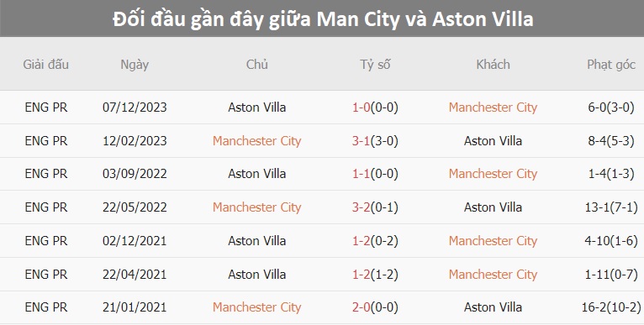644x325 pixels.
Task: Open the 1-0(0-0) score on 07/12/2023
Action: (x=375, y=107)
